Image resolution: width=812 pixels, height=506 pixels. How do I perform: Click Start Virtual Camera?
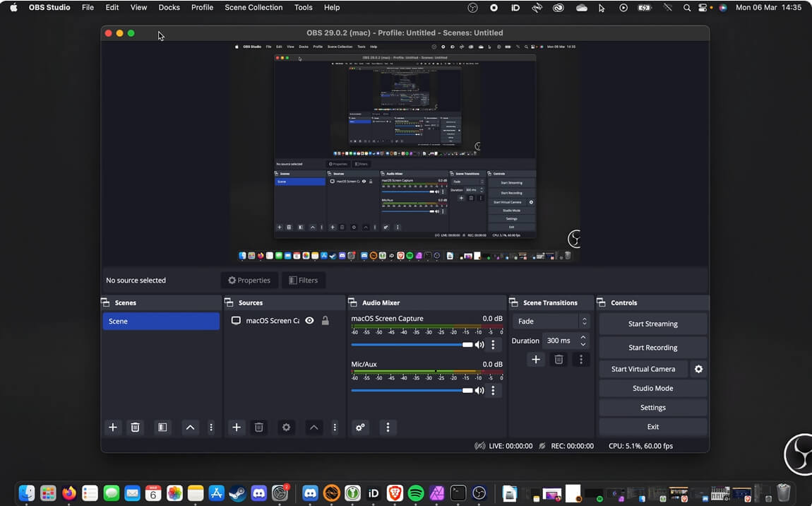(x=643, y=369)
